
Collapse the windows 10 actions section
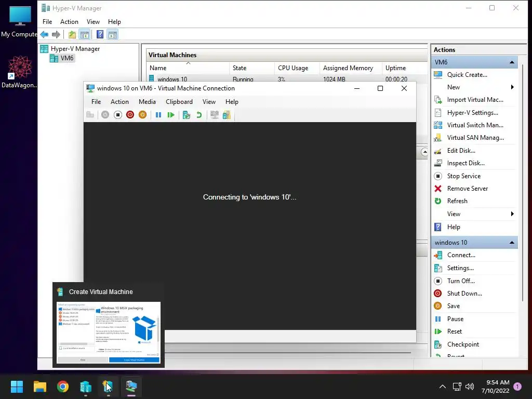point(512,243)
